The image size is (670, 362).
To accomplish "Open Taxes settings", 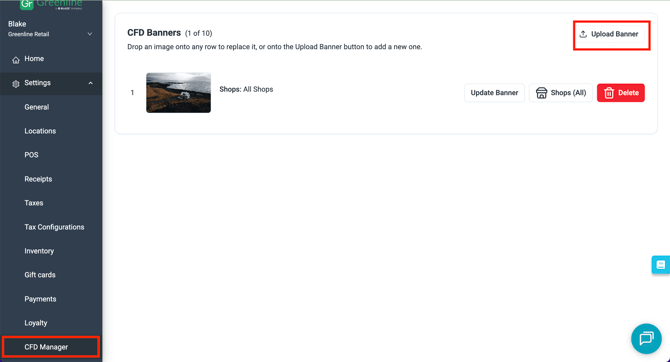I will click(x=34, y=203).
